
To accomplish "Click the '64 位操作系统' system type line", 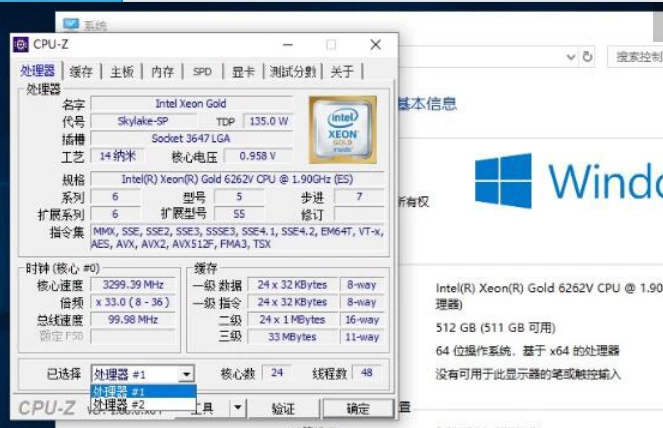I will click(527, 351).
